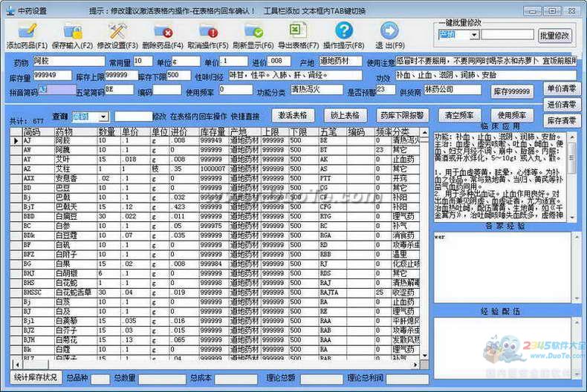Open the 查询 search-type dropdown

103,117
